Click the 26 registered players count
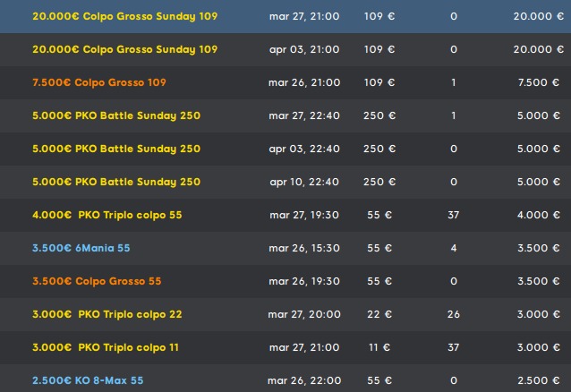The height and width of the screenshot is (392, 571). pyautogui.click(x=454, y=314)
